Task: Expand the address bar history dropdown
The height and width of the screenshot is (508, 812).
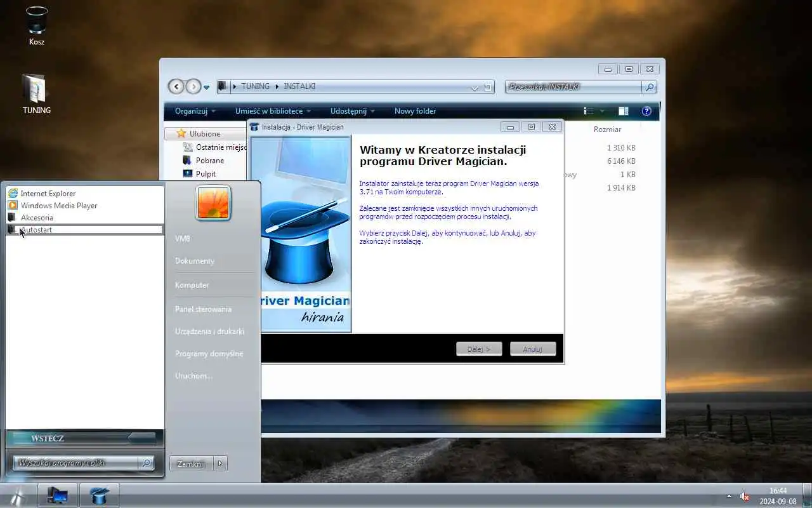Action: tap(475, 88)
